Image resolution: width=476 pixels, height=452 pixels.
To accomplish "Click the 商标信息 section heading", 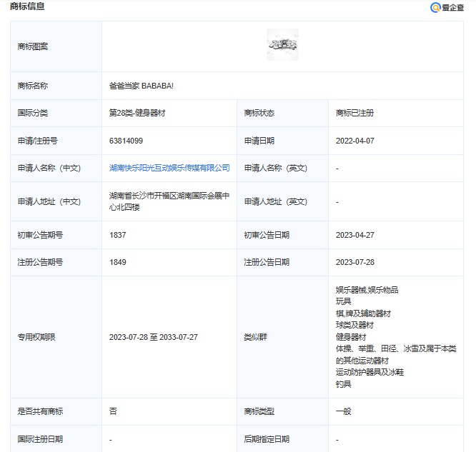I will [x=27, y=6].
